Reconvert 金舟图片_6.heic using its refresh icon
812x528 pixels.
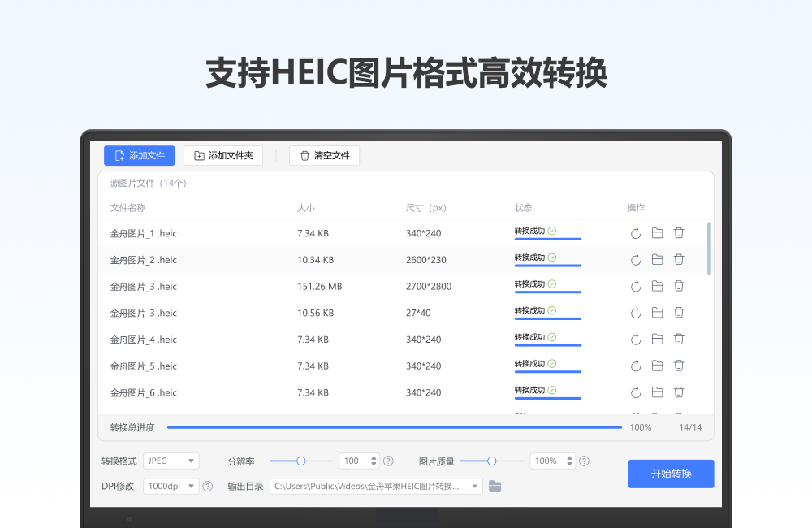636,392
